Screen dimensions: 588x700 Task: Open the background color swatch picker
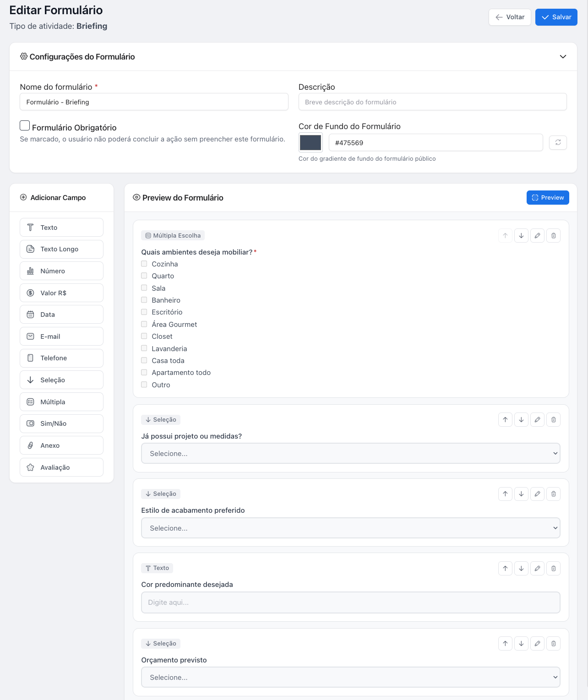[x=310, y=143]
